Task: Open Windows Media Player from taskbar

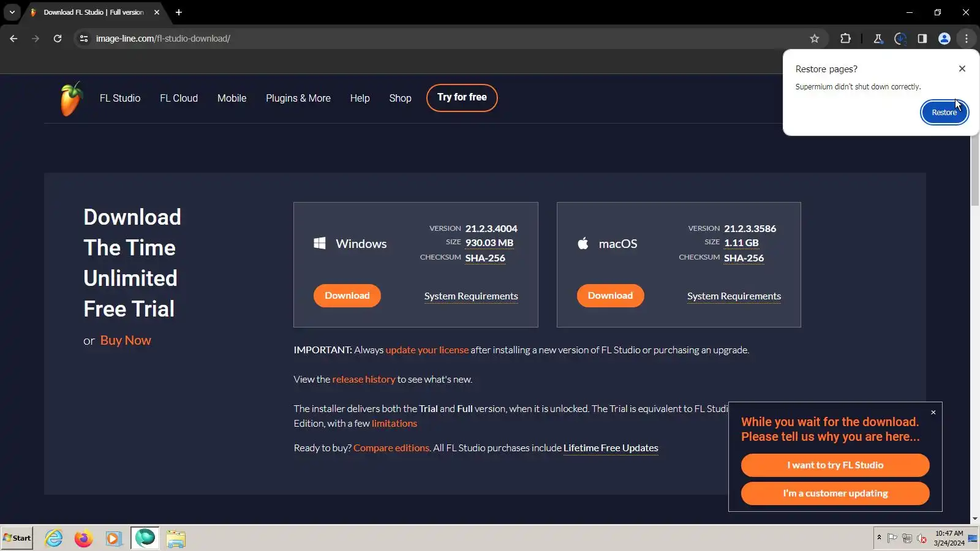Action: click(x=113, y=538)
